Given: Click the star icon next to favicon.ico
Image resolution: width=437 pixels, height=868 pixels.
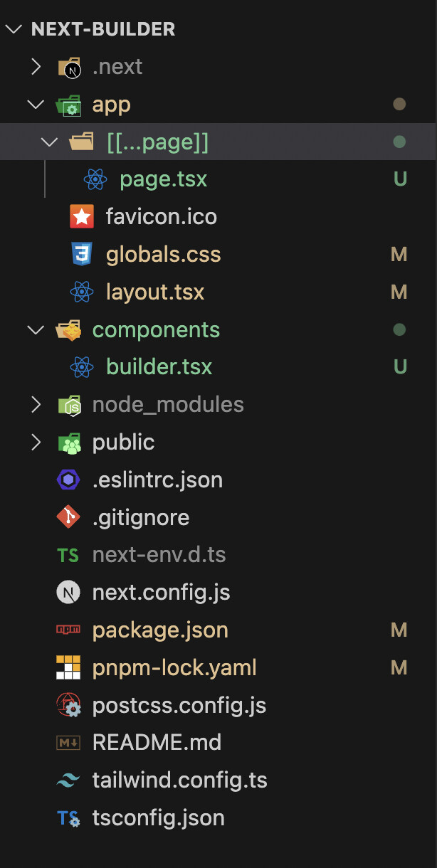Looking at the screenshot, I should (x=82, y=216).
